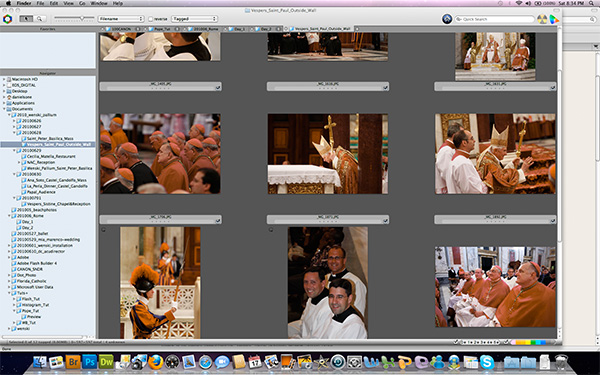
Task: Open the File menu
Action: pyautogui.click(x=40, y=3)
